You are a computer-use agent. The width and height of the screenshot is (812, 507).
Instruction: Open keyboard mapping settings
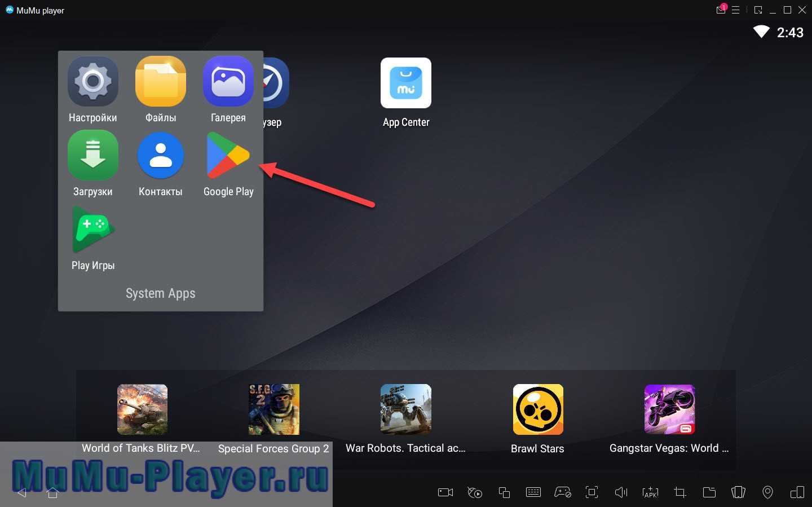pyautogui.click(x=533, y=492)
